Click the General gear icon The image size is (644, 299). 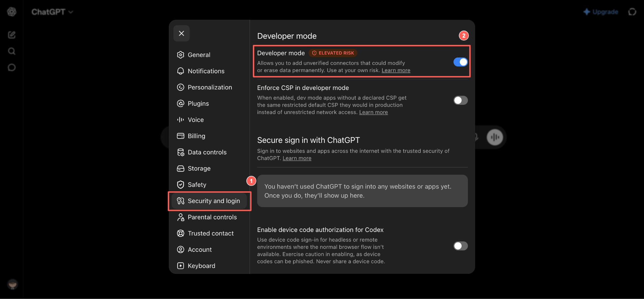pyautogui.click(x=180, y=55)
